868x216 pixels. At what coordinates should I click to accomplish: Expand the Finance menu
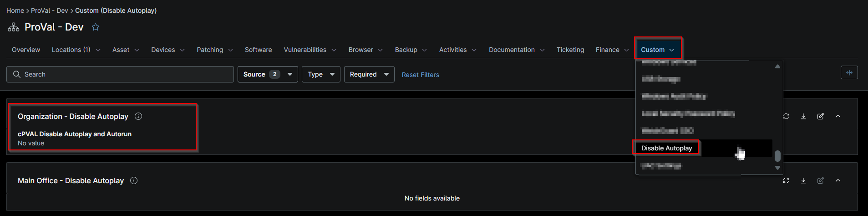tap(612, 50)
